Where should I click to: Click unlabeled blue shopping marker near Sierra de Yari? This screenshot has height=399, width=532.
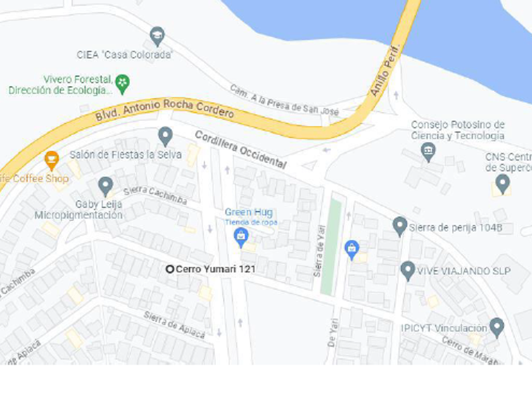tap(352, 250)
